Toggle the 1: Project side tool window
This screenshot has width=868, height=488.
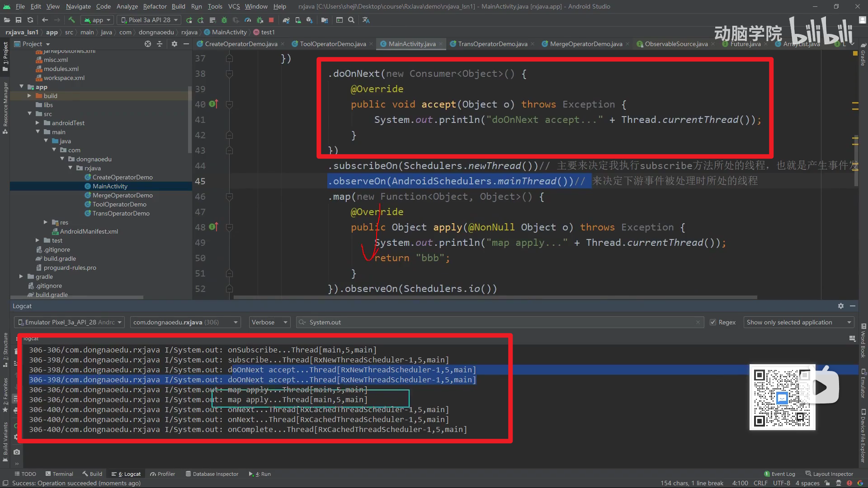click(x=5, y=56)
